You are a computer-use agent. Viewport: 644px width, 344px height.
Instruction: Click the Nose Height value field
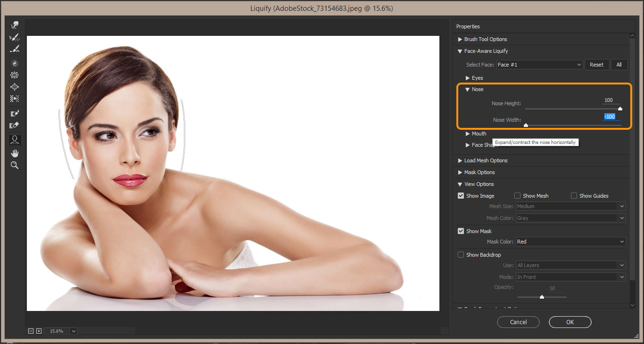[611, 100]
